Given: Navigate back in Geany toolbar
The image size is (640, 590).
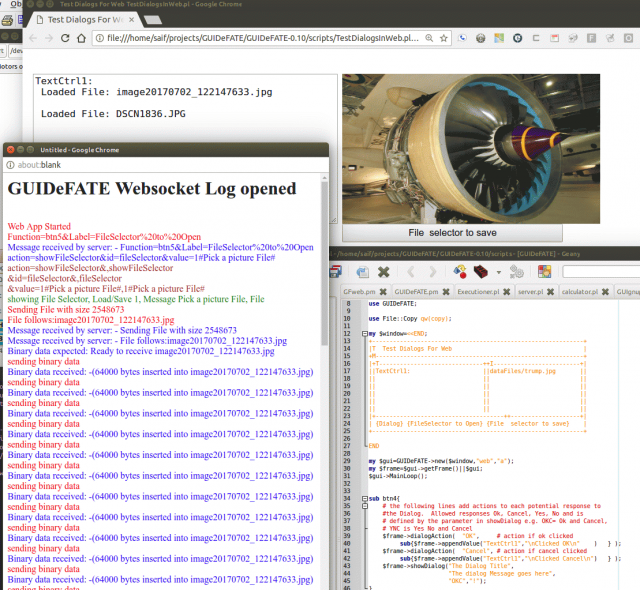Looking at the screenshot, I should point(411,271).
